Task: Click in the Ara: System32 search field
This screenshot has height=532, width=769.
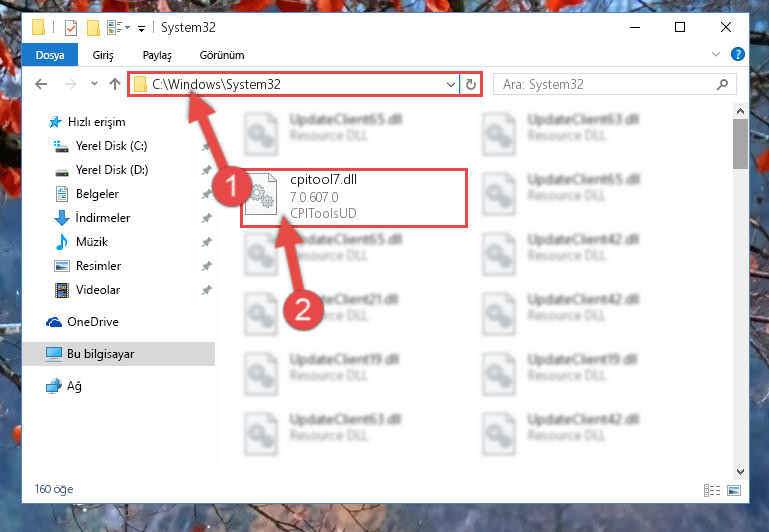Action: [x=607, y=84]
